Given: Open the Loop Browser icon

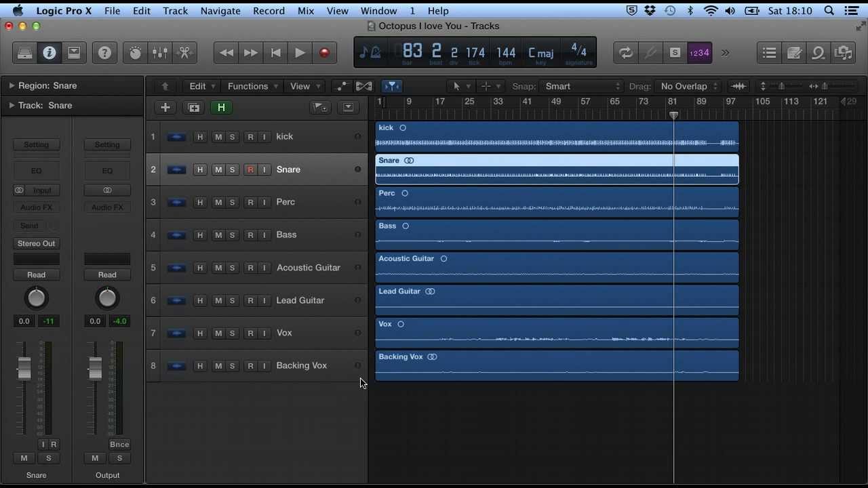Looking at the screenshot, I should (x=818, y=53).
